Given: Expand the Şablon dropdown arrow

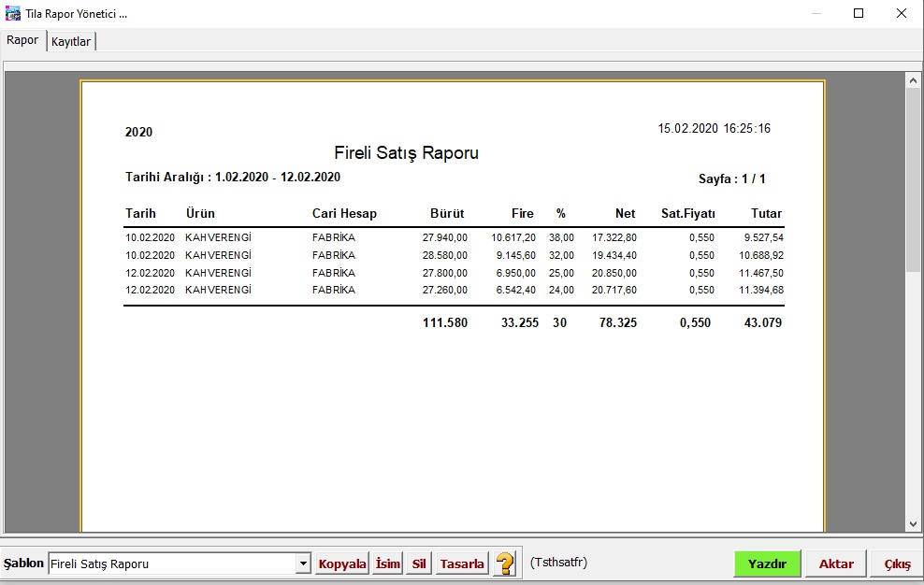Looking at the screenshot, I should [303, 564].
